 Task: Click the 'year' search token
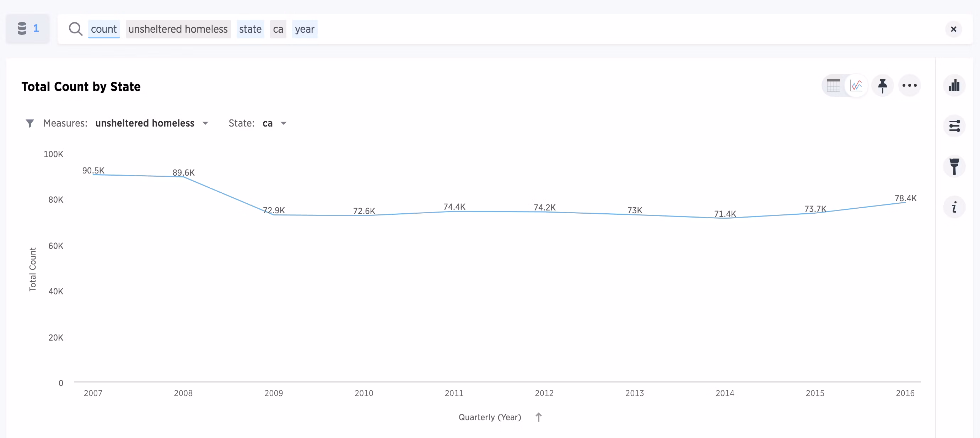click(305, 29)
